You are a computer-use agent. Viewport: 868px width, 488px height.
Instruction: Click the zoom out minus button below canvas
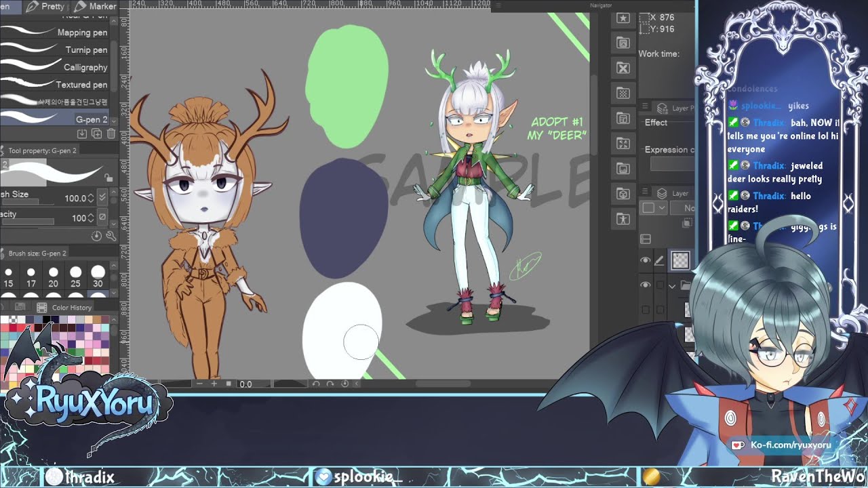(200, 384)
